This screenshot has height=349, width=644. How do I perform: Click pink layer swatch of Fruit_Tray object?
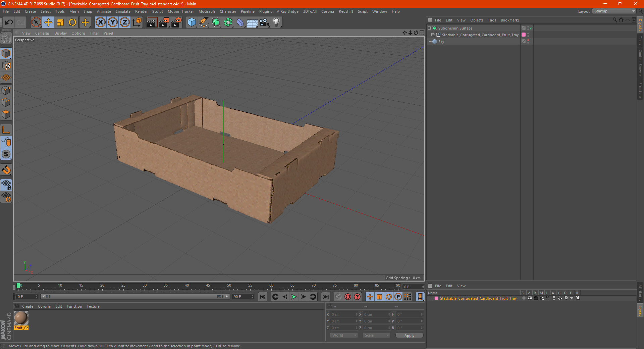[524, 35]
